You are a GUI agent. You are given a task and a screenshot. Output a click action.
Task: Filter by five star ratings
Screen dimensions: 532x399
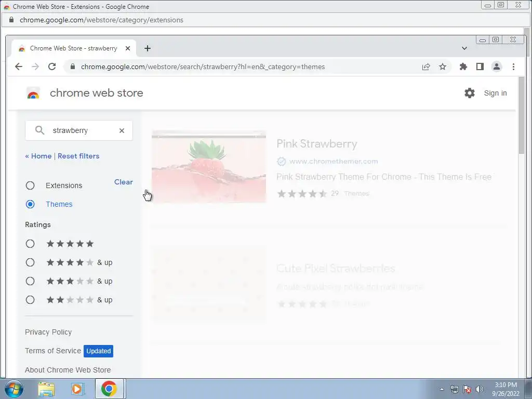pos(30,244)
